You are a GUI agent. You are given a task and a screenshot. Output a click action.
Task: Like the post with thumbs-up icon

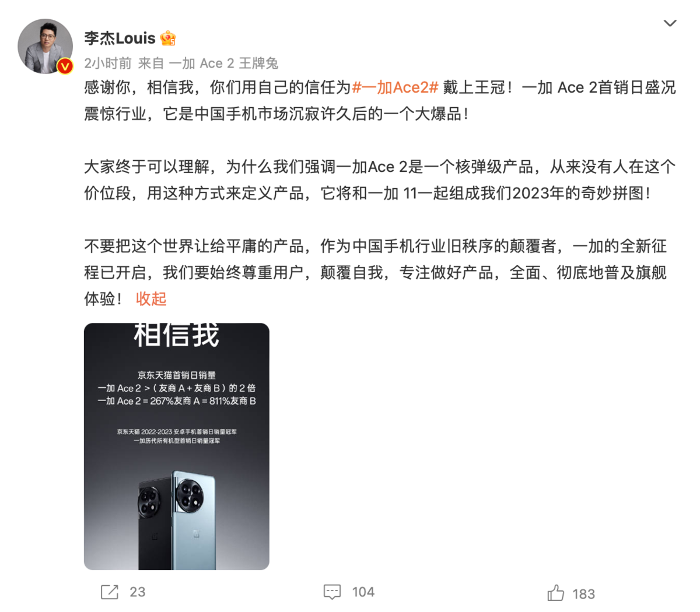point(555,593)
